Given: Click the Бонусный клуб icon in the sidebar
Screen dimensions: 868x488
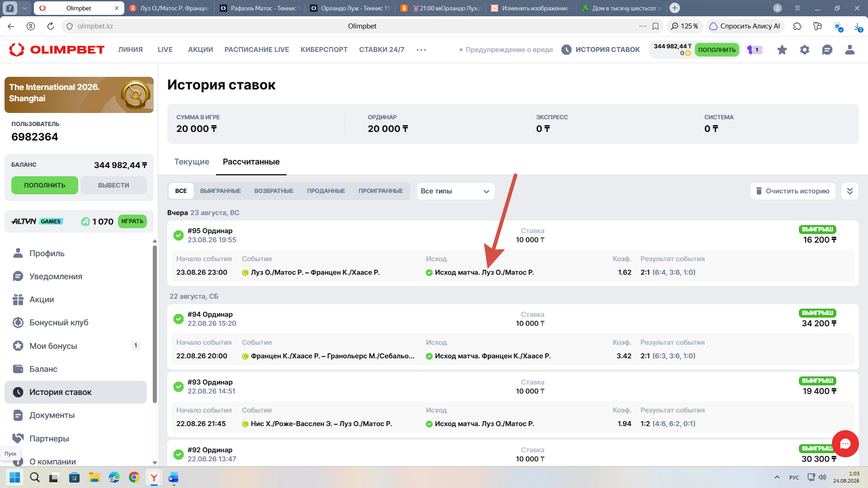Looking at the screenshot, I should tap(18, 323).
